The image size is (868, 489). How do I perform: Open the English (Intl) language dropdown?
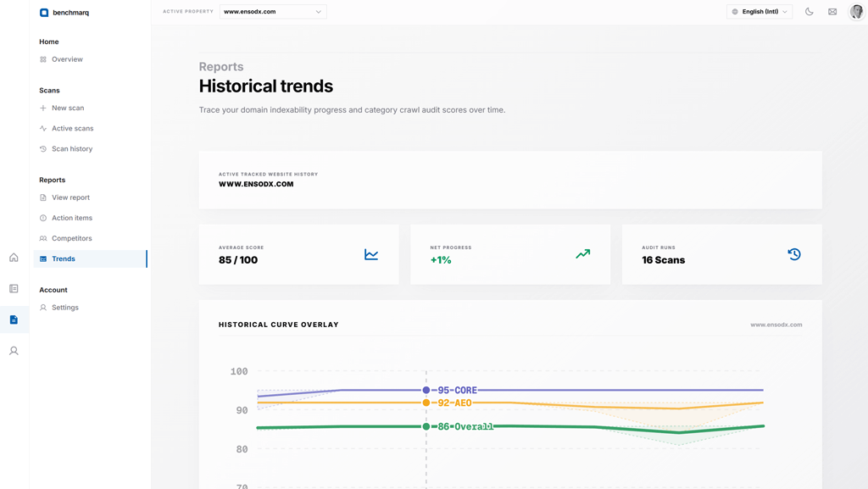coord(759,12)
